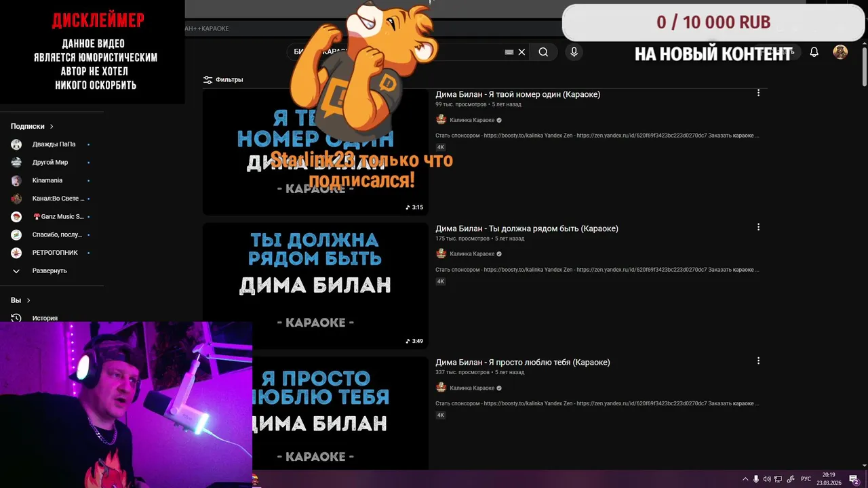
Task: Open the account avatar menu
Action: pos(840,52)
